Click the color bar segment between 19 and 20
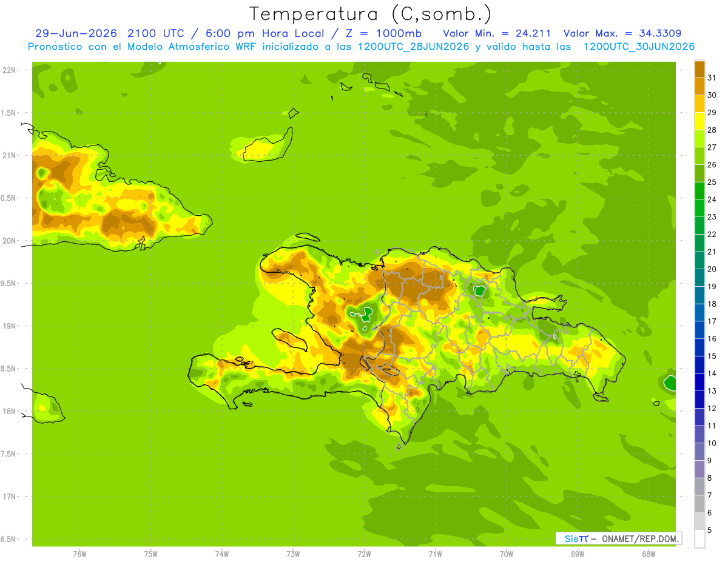 pos(699,278)
